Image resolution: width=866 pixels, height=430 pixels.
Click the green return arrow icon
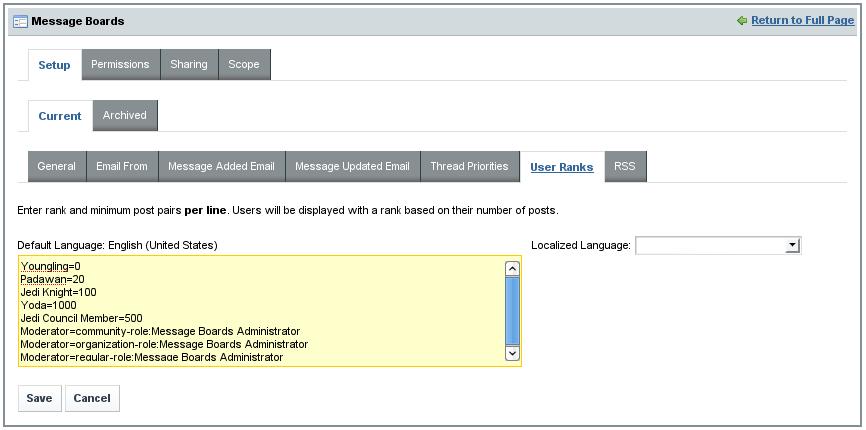pos(742,20)
